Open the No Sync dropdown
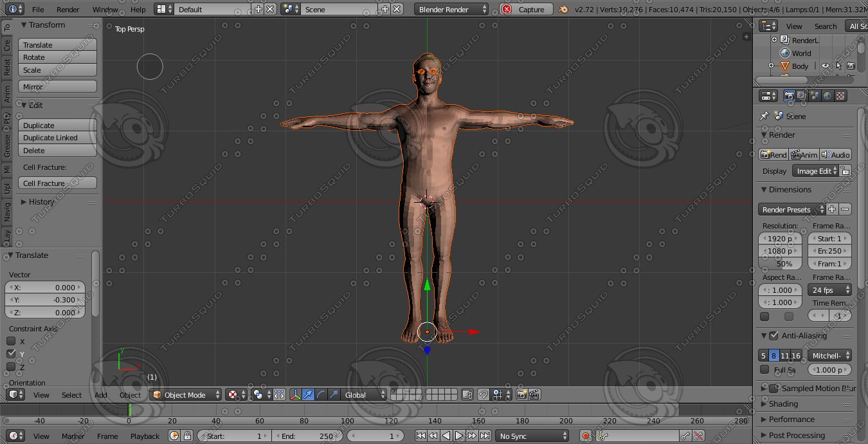This screenshot has height=444, width=868. click(x=532, y=436)
